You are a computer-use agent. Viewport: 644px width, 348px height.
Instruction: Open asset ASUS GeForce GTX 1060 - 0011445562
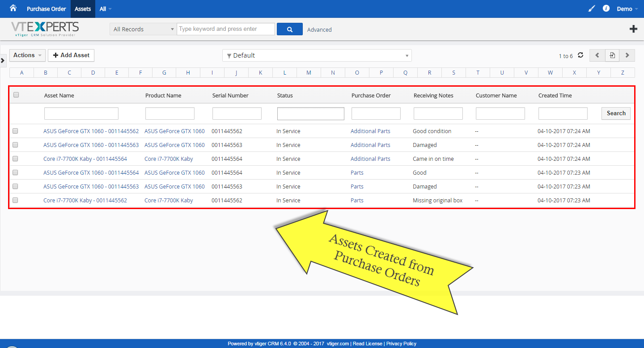point(91,131)
